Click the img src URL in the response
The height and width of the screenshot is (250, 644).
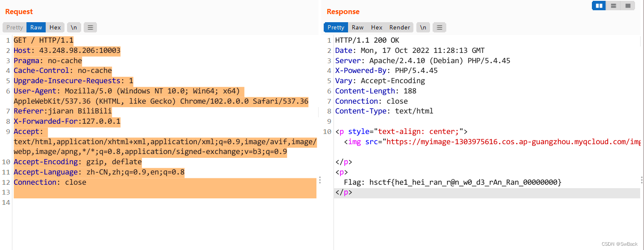[512, 142]
